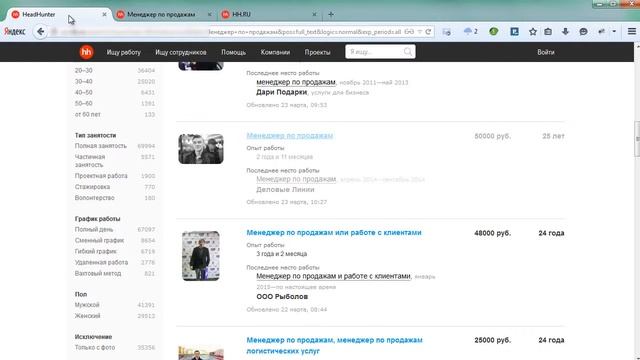Click the Яндекс logo in toolbar
Screen dimensions: 640x360
click(x=15, y=31)
